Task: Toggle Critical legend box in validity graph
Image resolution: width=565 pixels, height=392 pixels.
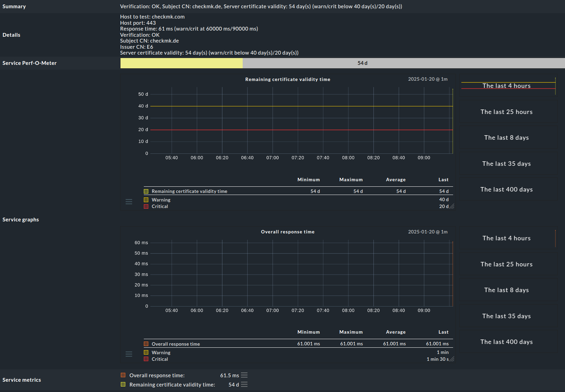Action: pos(146,206)
